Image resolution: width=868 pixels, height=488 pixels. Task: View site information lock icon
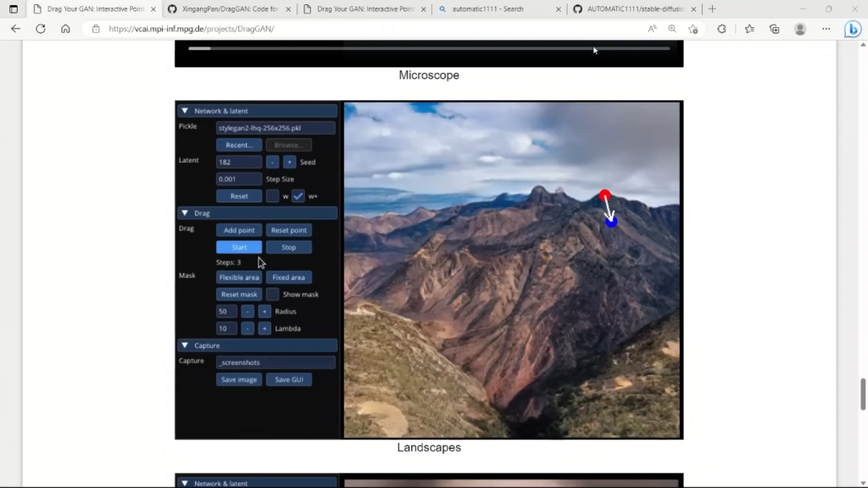tap(96, 29)
